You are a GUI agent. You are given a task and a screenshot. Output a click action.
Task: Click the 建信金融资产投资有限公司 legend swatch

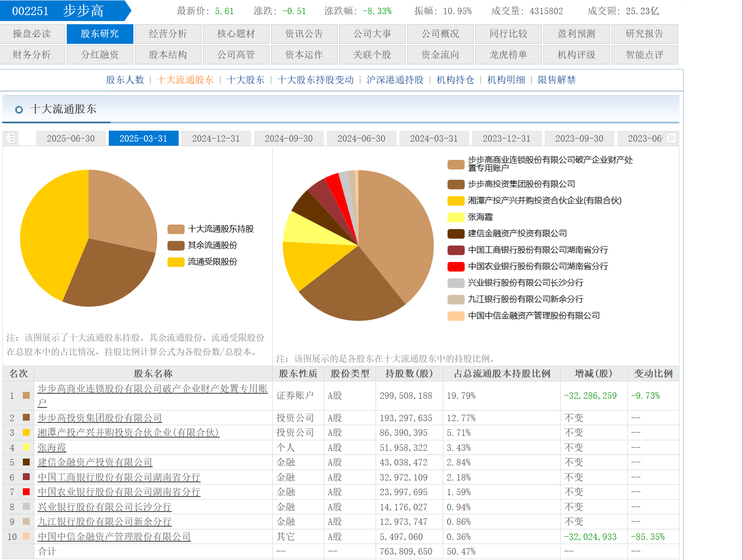coord(456,234)
